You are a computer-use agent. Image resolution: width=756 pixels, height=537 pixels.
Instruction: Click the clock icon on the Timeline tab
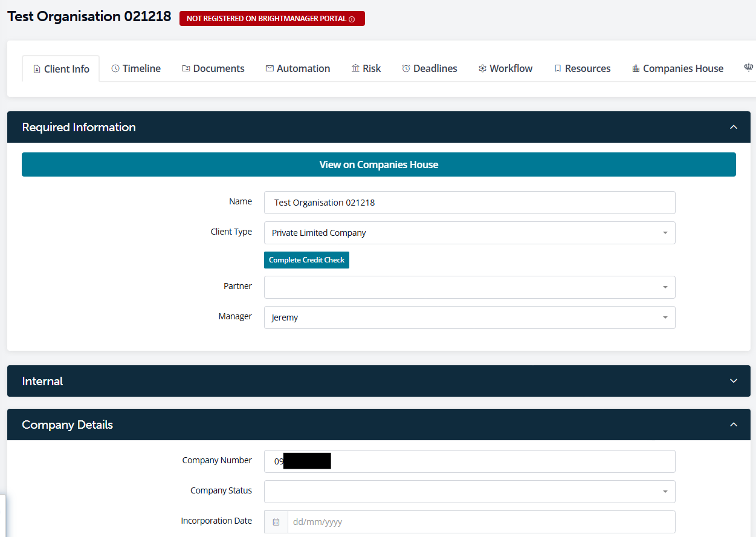point(115,68)
